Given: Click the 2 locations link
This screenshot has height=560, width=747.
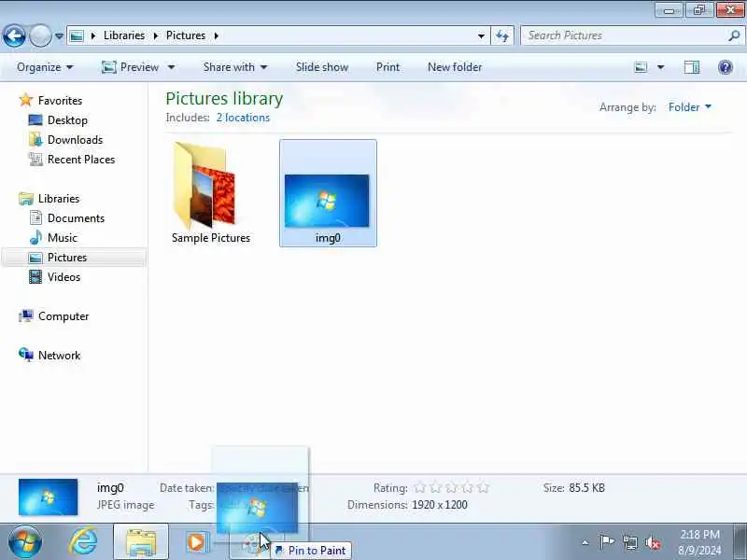Looking at the screenshot, I should (243, 118).
